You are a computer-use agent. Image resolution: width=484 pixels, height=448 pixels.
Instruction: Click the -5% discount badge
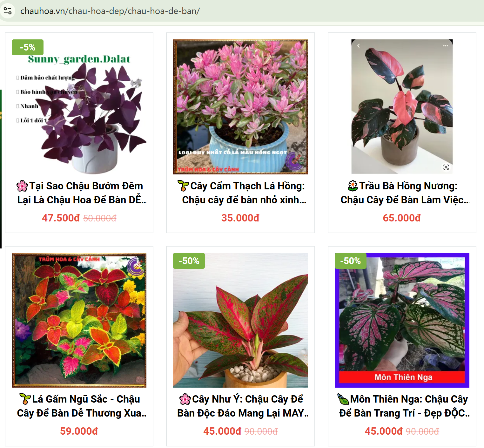coord(28,47)
